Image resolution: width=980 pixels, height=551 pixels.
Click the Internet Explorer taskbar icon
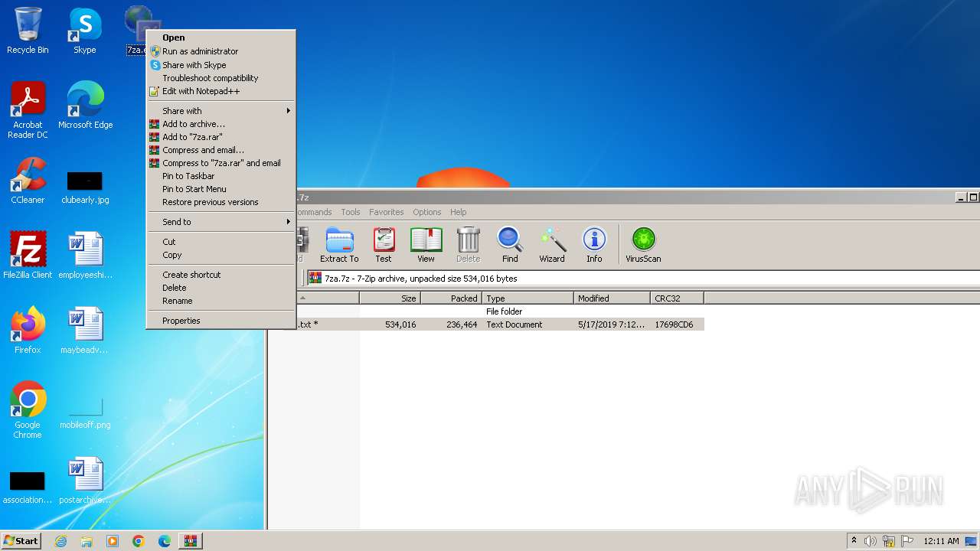[x=60, y=541]
